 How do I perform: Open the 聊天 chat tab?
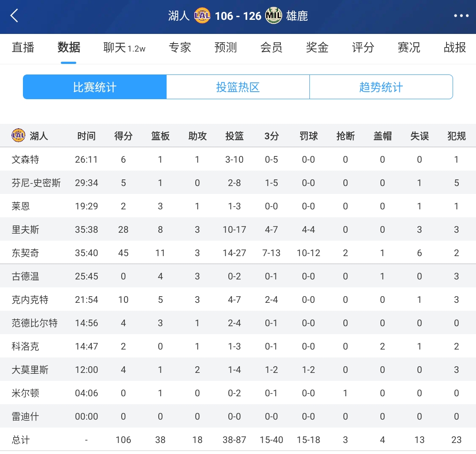[x=124, y=48]
